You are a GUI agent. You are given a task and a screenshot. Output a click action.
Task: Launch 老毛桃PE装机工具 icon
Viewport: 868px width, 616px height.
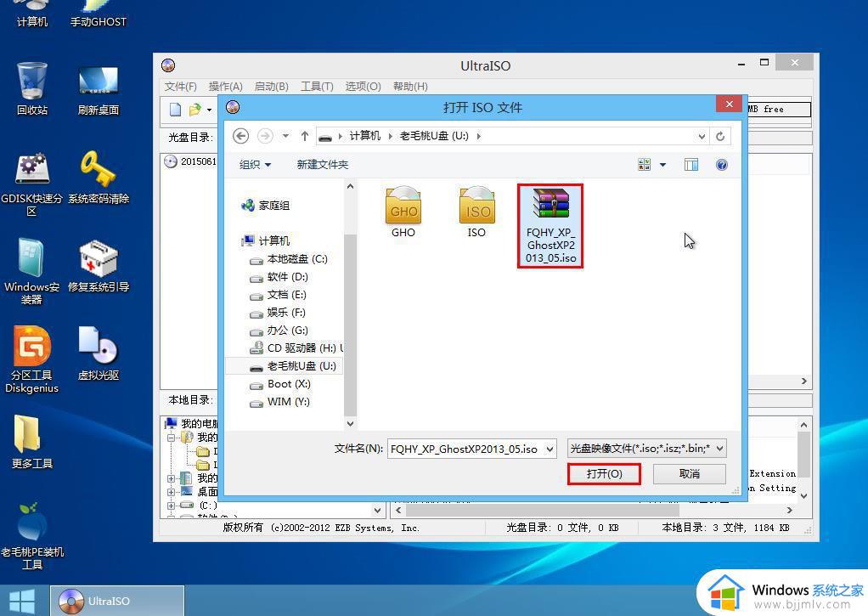click(31, 535)
